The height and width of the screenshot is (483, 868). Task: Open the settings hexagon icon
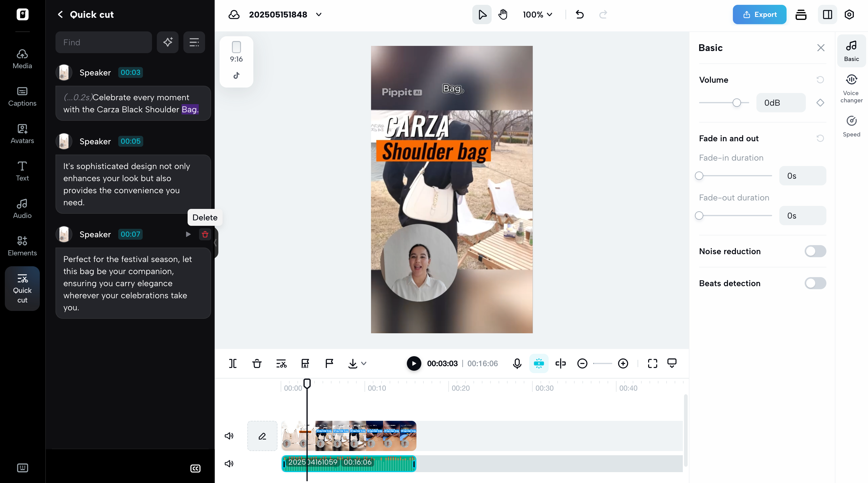coord(849,14)
